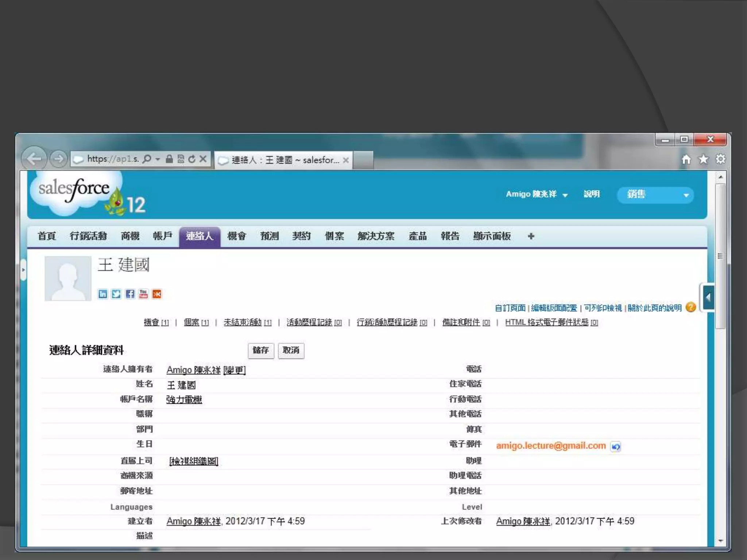Click the YouTube social icon
Image resolution: width=747 pixels, height=560 pixels.
(143, 294)
